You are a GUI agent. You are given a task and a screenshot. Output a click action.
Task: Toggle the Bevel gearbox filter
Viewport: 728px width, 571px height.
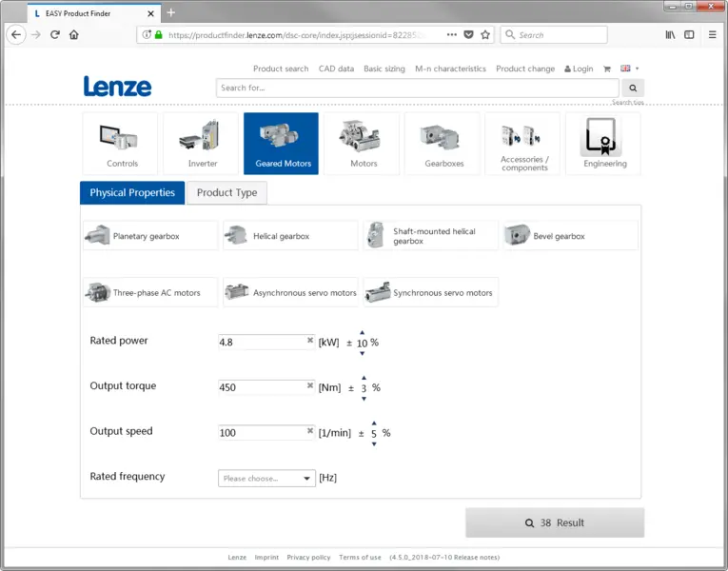(569, 236)
